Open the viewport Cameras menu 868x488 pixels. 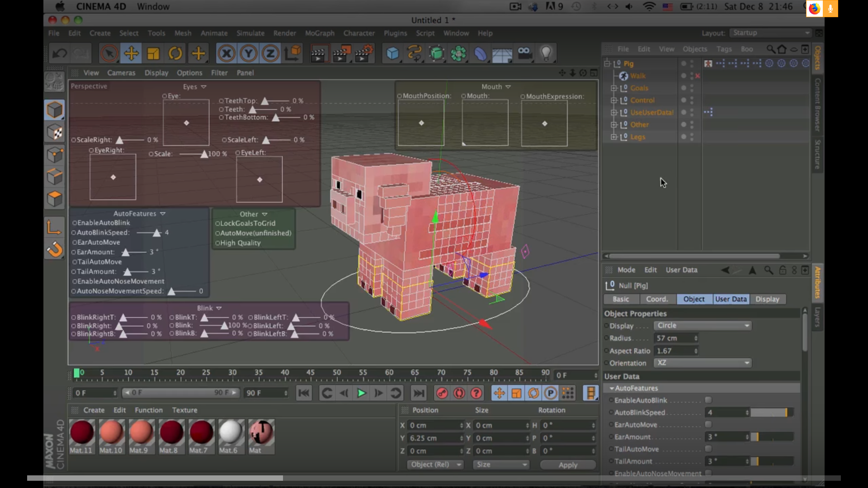(121, 73)
